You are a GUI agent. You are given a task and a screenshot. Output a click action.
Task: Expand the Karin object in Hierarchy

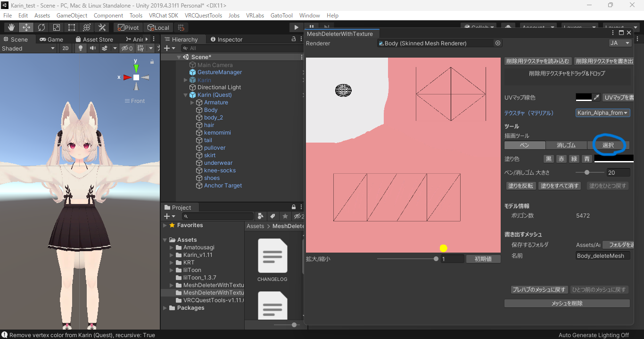coord(186,80)
